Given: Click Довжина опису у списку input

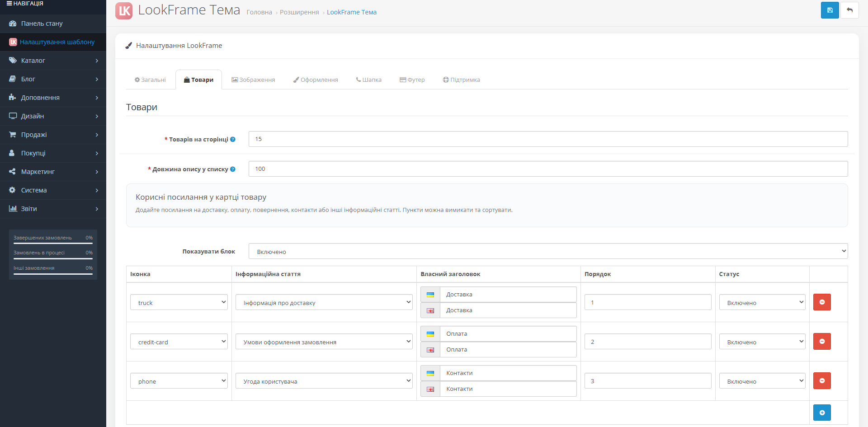Looking at the screenshot, I should coord(548,169).
